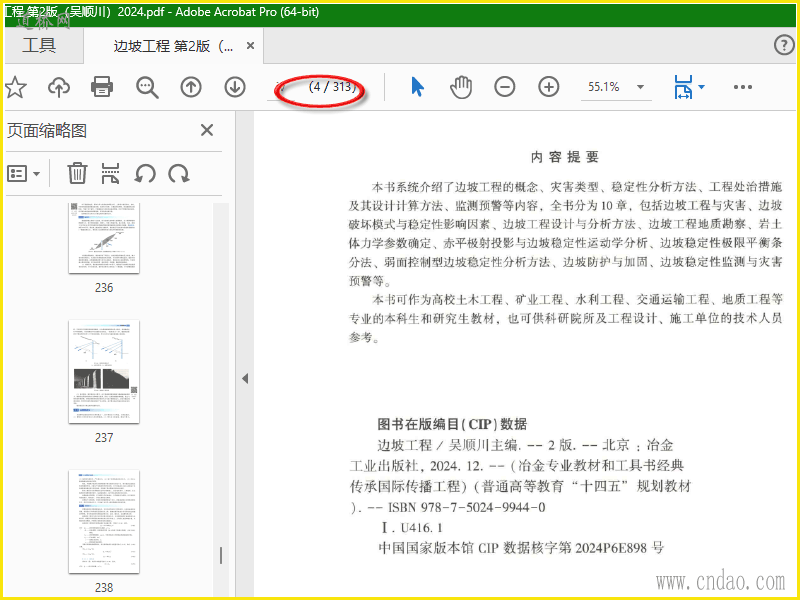Go to next page with down arrow
The image size is (800, 600).
tap(235, 87)
